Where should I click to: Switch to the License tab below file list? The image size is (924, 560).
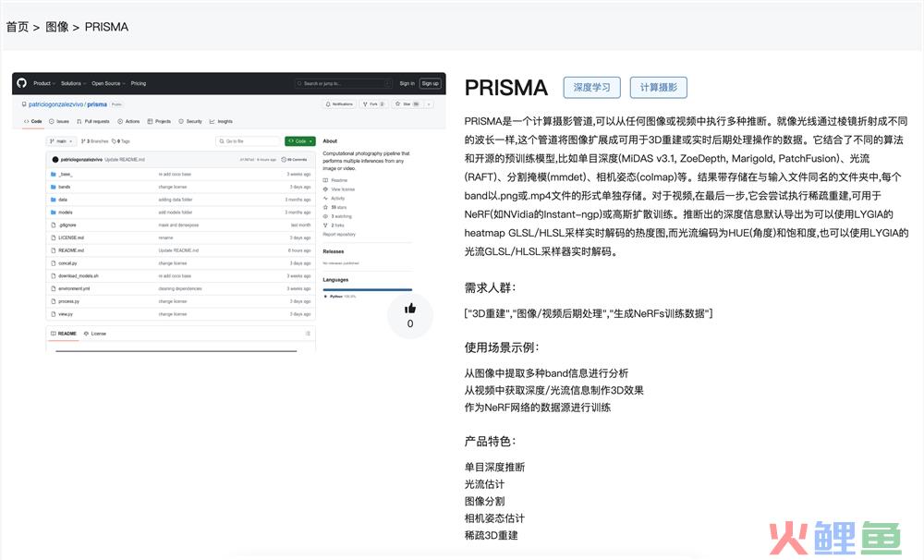tap(95, 334)
